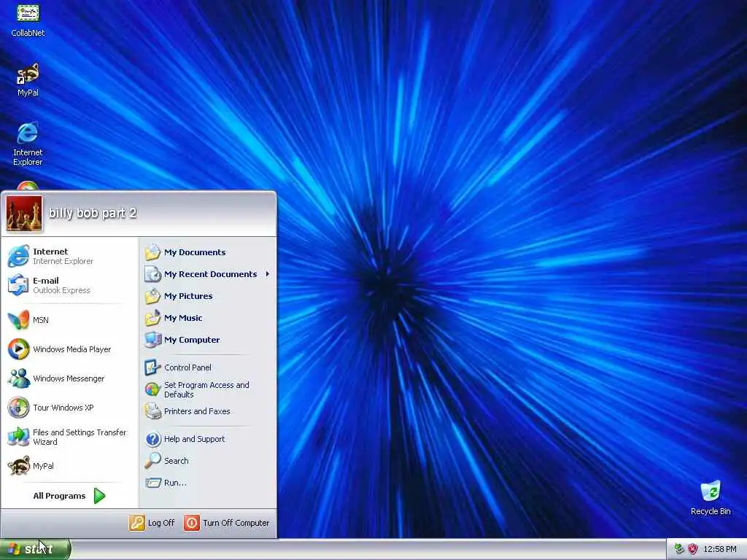Open My Pictures folder
This screenshot has height=560, width=747.
pos(208,296)
